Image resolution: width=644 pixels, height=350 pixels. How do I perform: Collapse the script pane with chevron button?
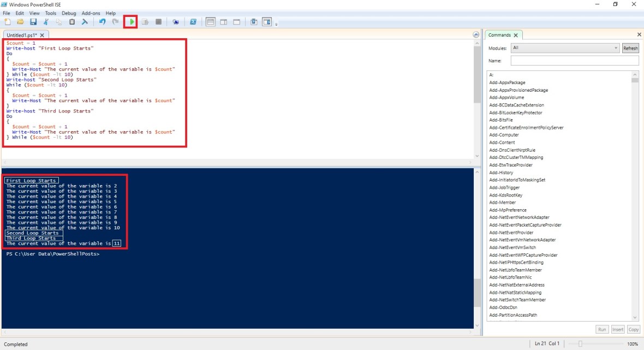coord(476,34)
